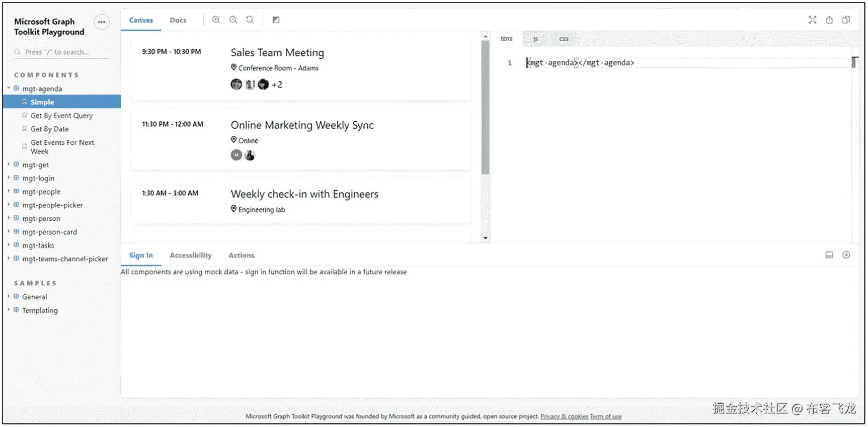Click the search magnifier icon in sidebar
The height and width of the screenshot is (427, 868).
18,52
